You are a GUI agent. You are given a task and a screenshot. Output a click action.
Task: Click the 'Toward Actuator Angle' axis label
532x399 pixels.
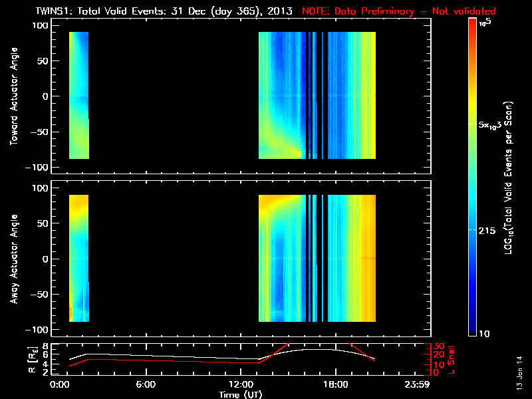[x=14, y=96]
